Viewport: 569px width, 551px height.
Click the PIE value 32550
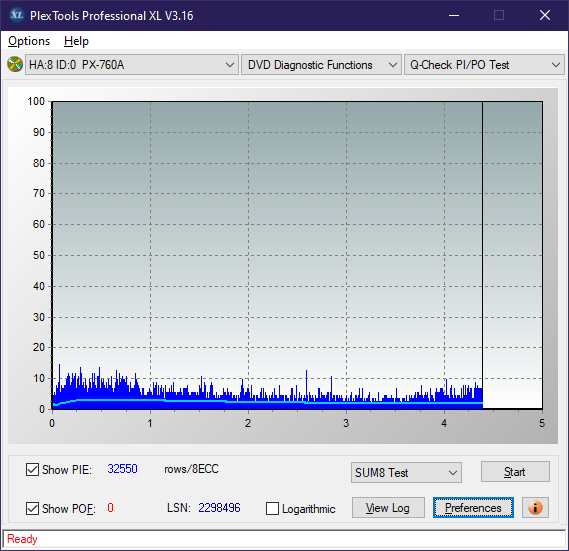click(x=122, y=469)
